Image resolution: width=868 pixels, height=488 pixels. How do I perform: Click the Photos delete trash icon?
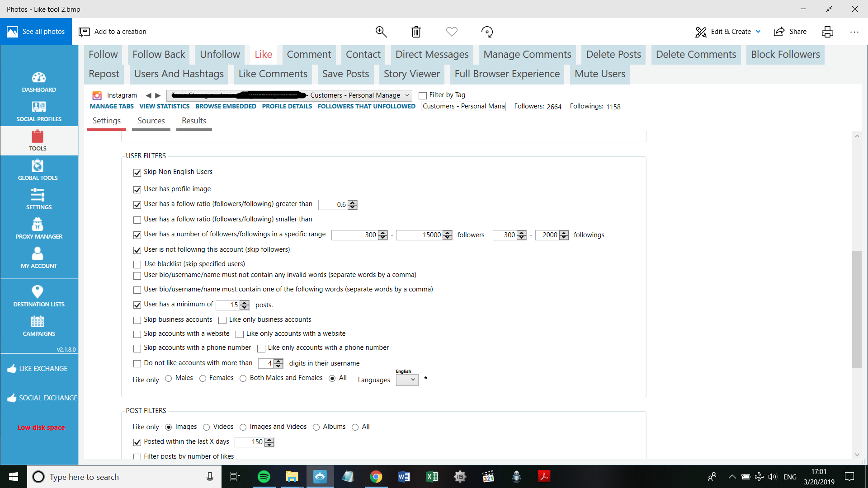[416, 32]
